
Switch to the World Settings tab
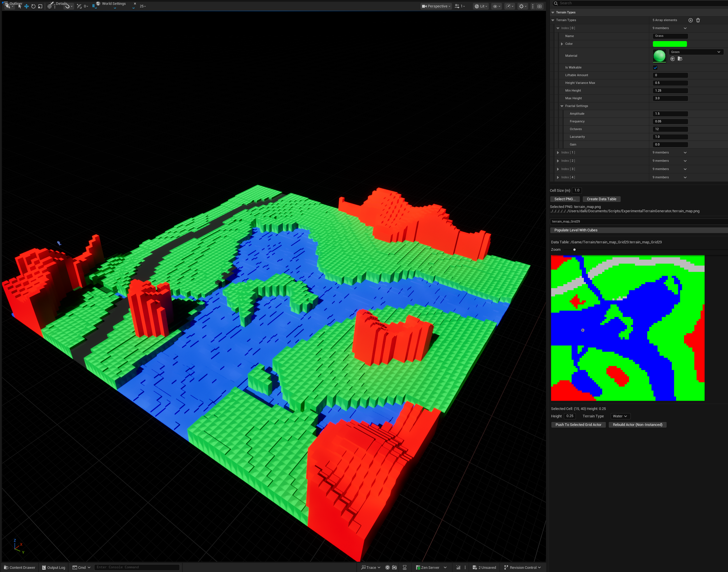pyautogui.click(x=114, y=4)
